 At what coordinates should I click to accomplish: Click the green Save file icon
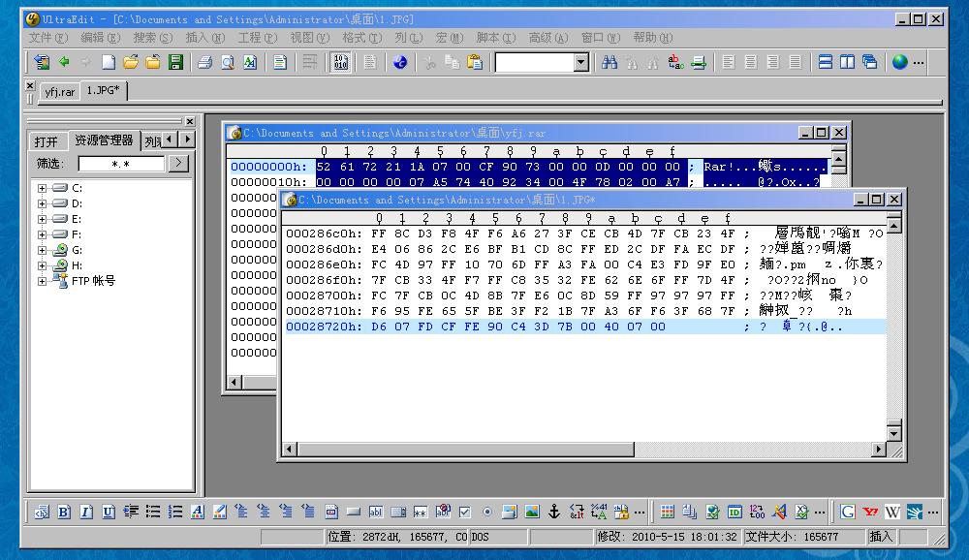175,63
